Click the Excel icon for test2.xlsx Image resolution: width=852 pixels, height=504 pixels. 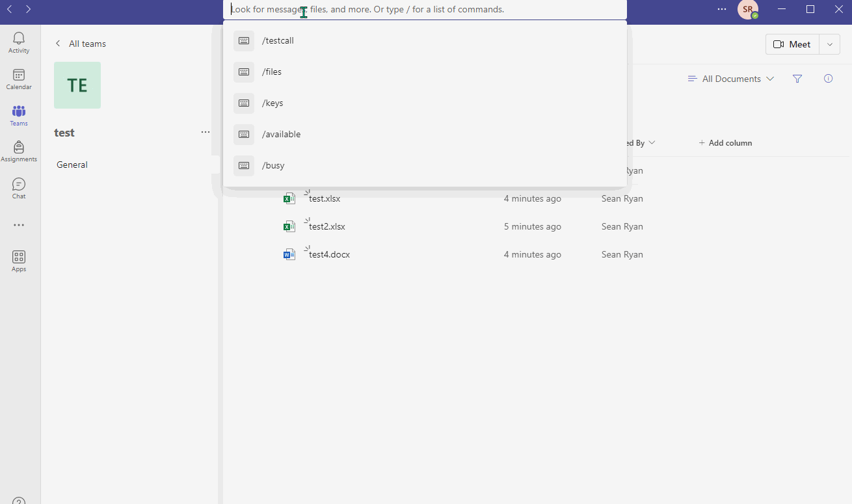tap(289, 226)
